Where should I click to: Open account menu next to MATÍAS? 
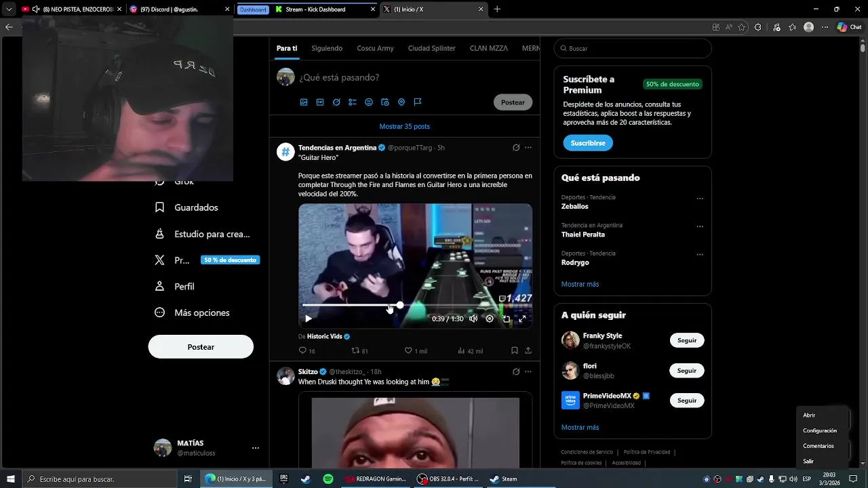(x=256, y=448)
